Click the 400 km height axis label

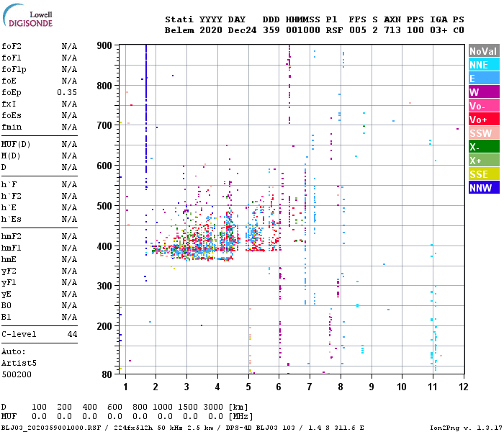click(x=104, y=246)
